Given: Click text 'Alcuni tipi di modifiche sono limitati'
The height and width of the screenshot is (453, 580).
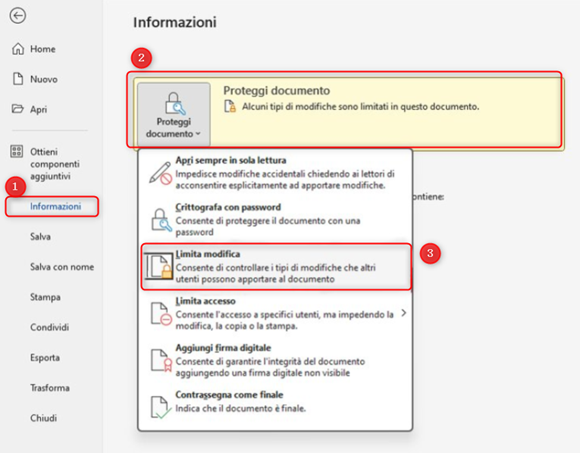Looking at the screenshot, I should 315,107.
